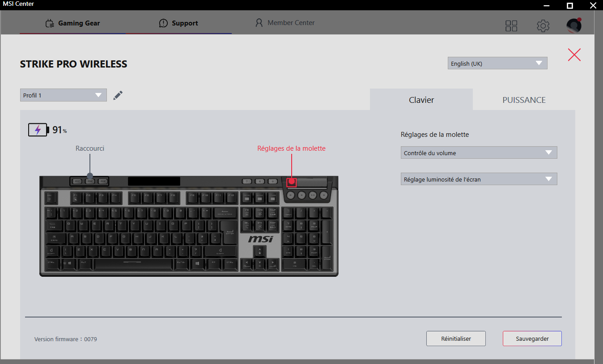
Task: Edit profile name with the pencil icon
Action: tap(118, 95)
